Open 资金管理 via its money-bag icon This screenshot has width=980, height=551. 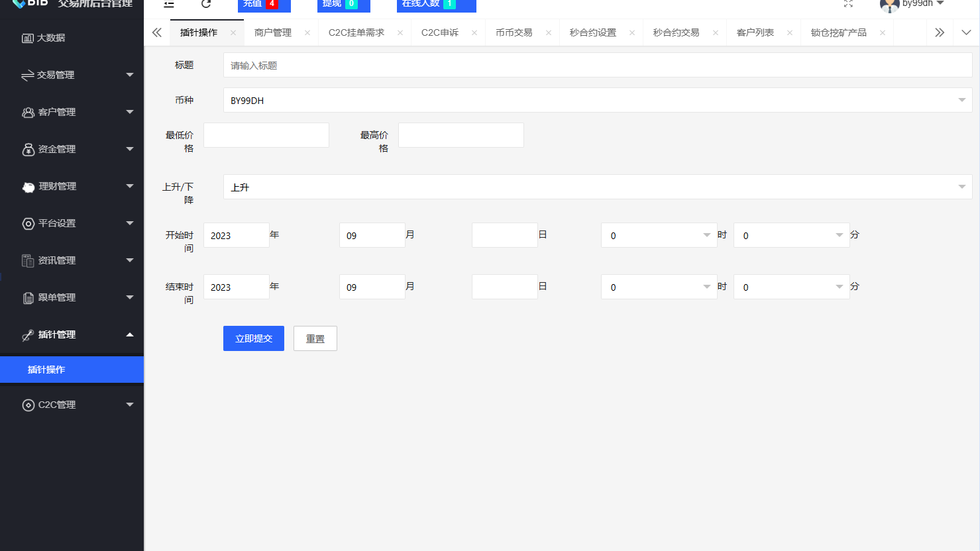pyautogui.click(x=27, y=149)
